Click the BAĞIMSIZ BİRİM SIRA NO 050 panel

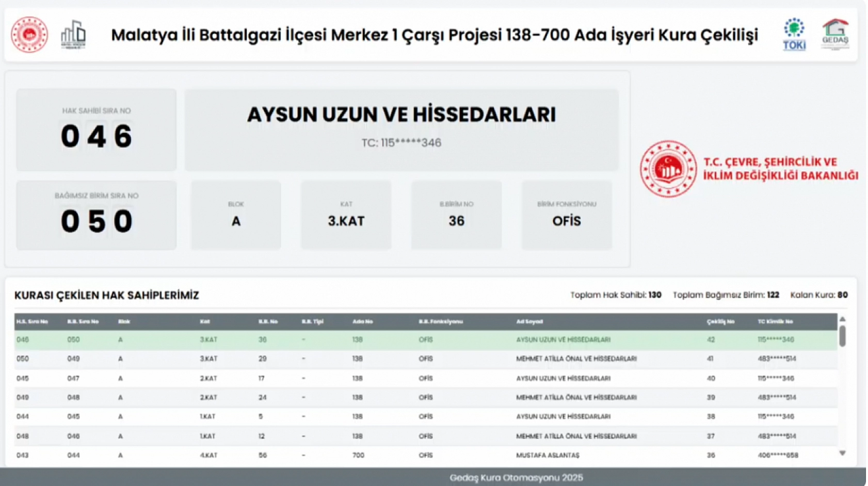tap(96, 214)
